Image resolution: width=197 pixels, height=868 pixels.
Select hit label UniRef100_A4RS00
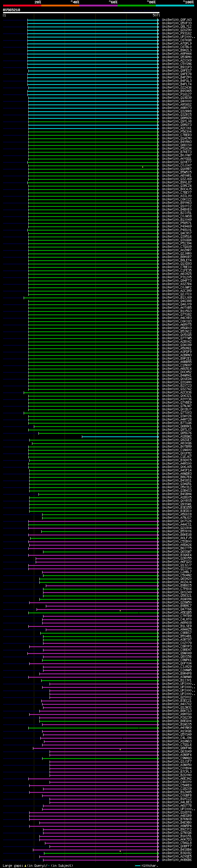[x=177, y=464]
